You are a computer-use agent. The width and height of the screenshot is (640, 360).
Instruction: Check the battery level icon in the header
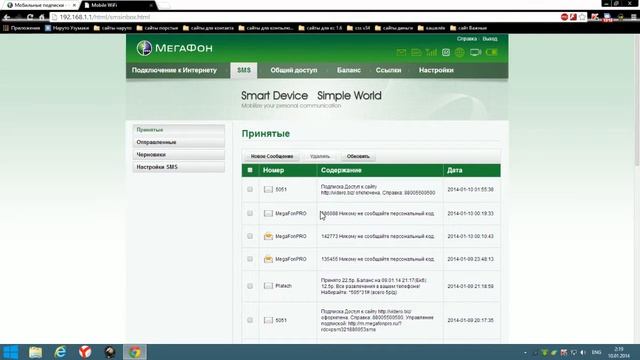pos(491,52)
